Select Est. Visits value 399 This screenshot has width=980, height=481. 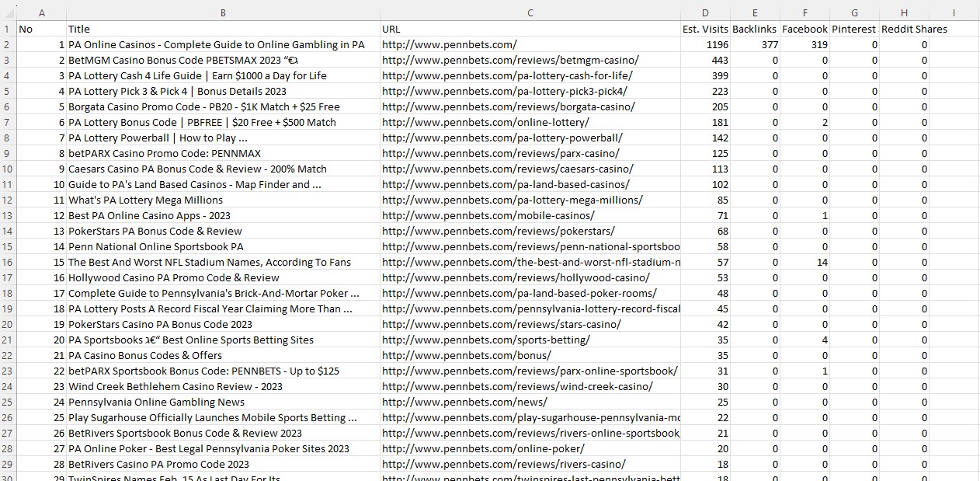[x=705, y=75]
